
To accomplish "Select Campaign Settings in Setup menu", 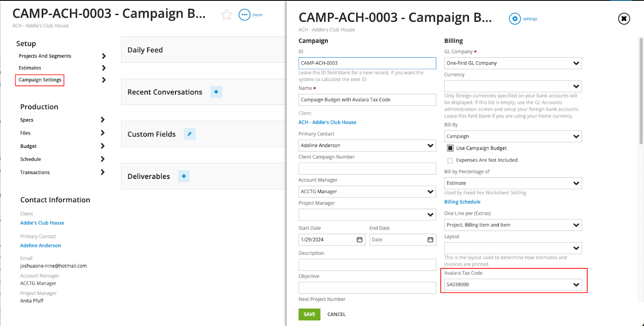I will point(40,80).
